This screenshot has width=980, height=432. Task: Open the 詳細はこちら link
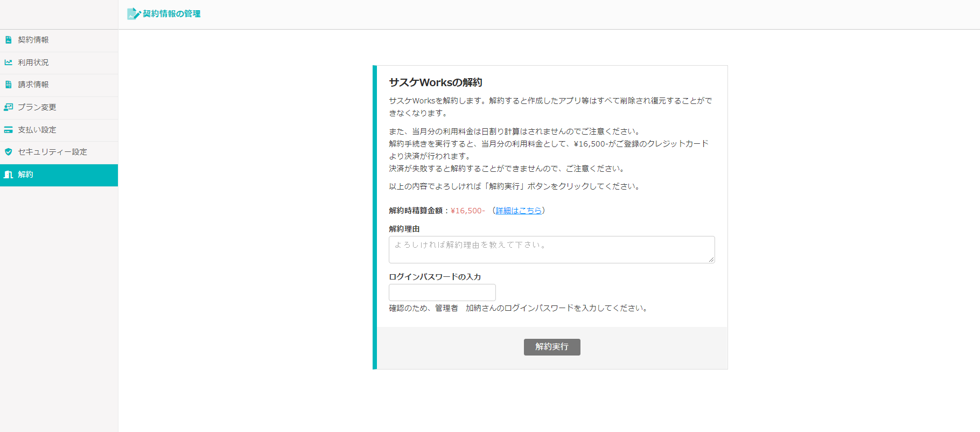pos(519,211)
